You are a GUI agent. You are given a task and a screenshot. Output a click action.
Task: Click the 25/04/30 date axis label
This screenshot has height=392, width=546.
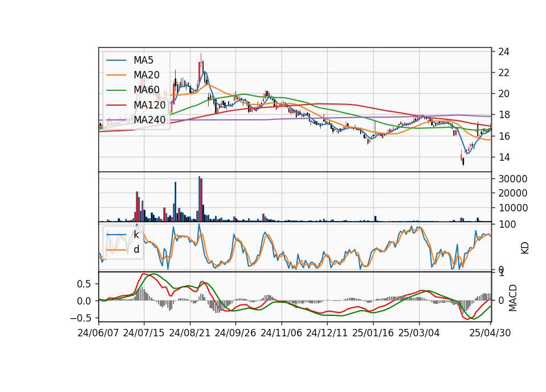point(490,333)
